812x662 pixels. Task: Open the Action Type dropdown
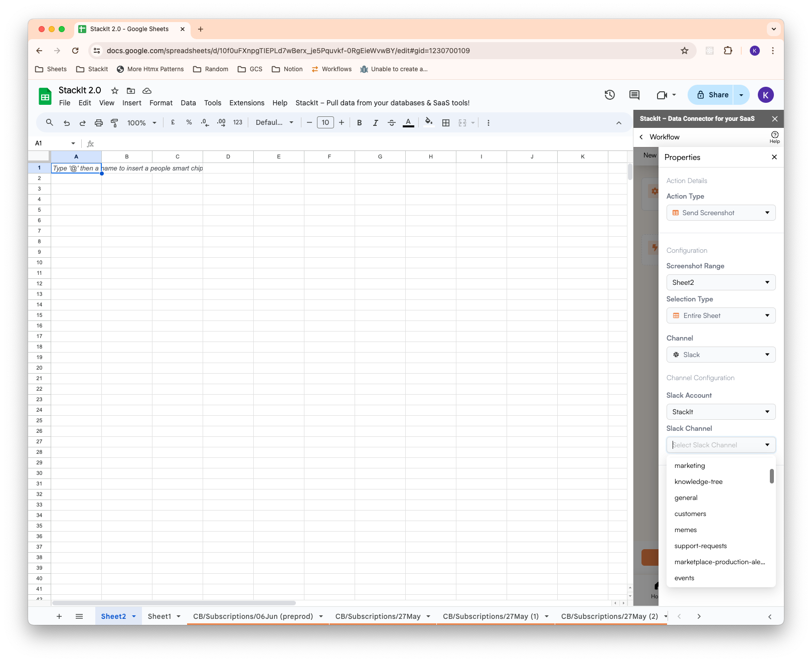[x=721, y=213]
